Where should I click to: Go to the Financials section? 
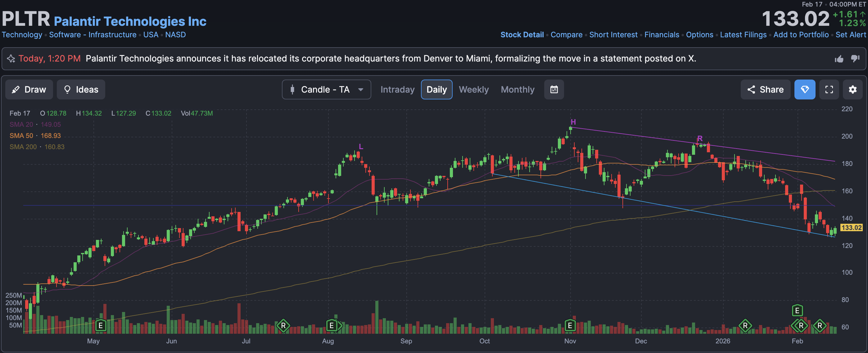tap(662, 35)
